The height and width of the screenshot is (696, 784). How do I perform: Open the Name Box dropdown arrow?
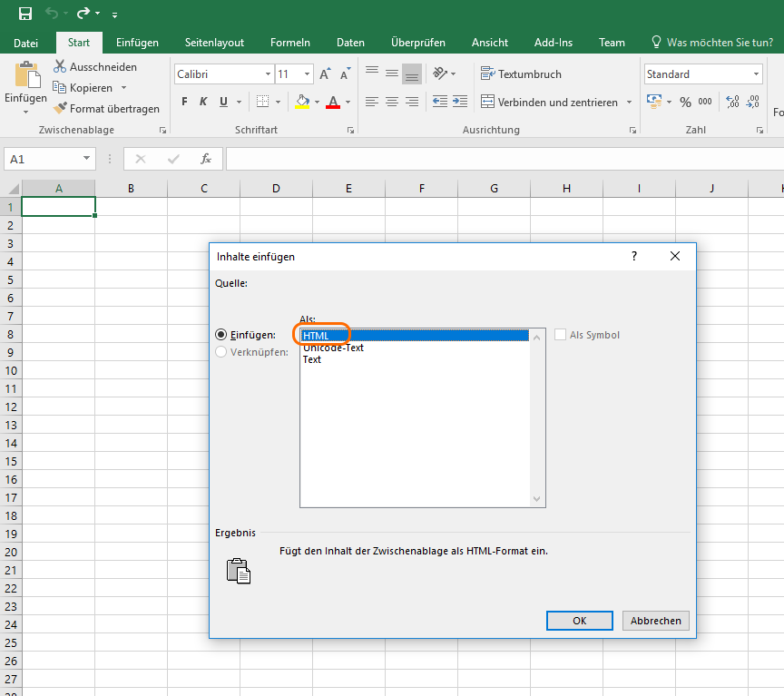(x=87, y=159)
